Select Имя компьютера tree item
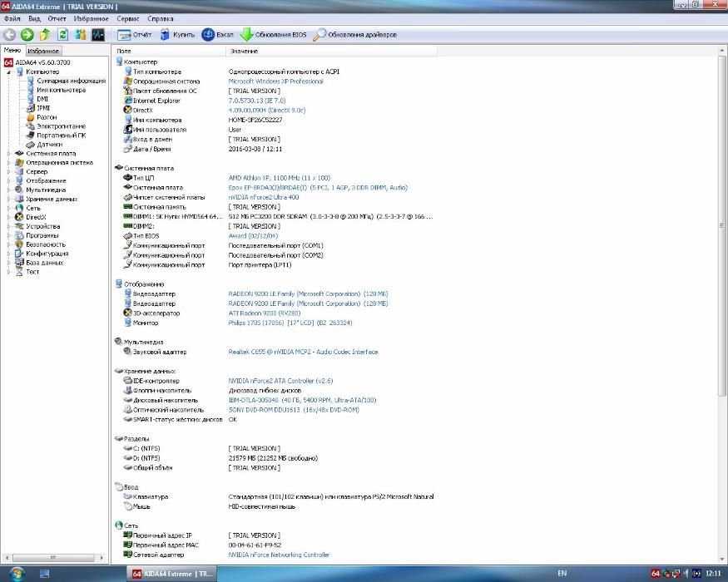The height and width of the screenshot is (582, 728). tap(61, 90)
